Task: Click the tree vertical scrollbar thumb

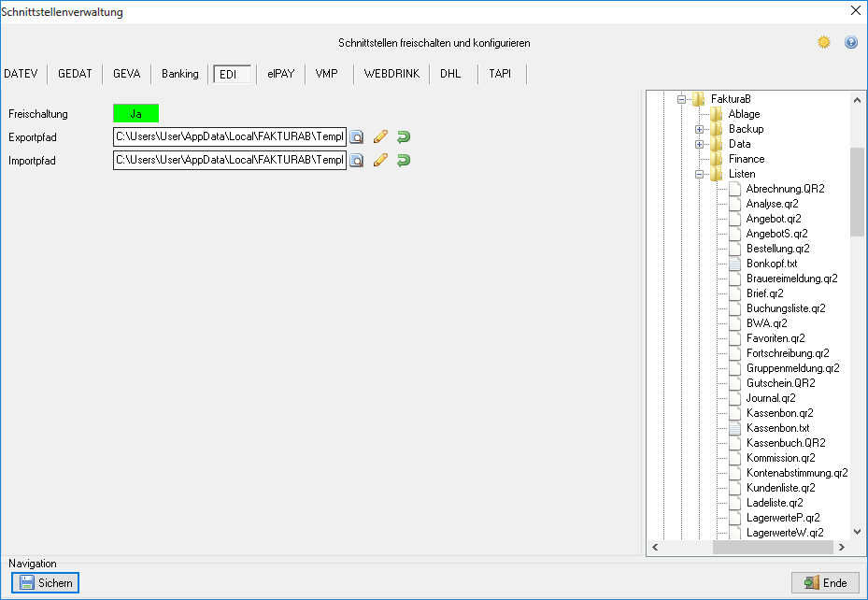Action: point(857,192)
